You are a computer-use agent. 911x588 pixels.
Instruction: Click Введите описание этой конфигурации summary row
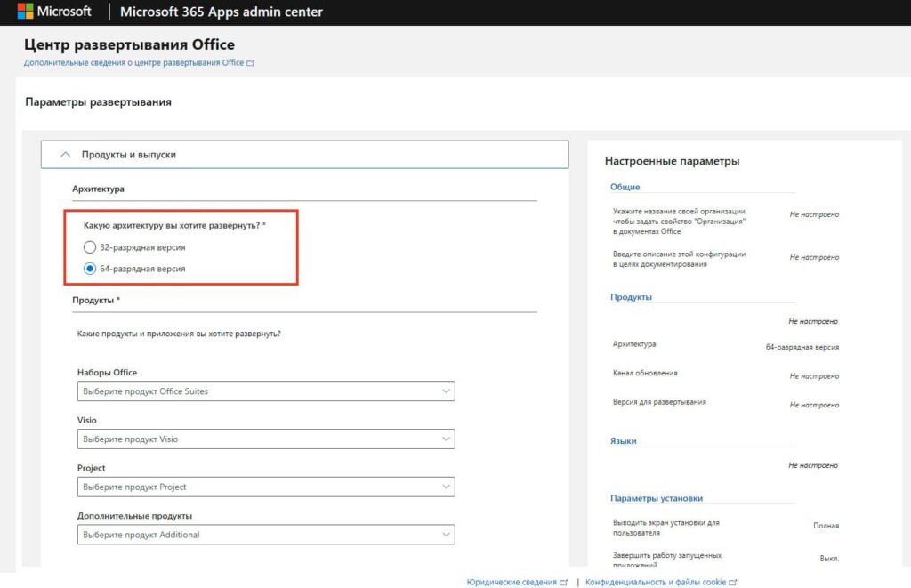coord(725,259)
